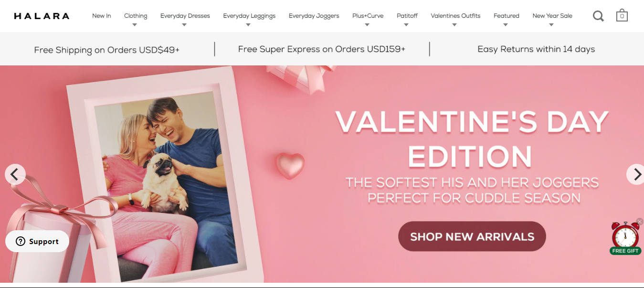The image size is (644, 288).
Task: Expand the Clothing dropdown arrow
Action: pos(135,25)
